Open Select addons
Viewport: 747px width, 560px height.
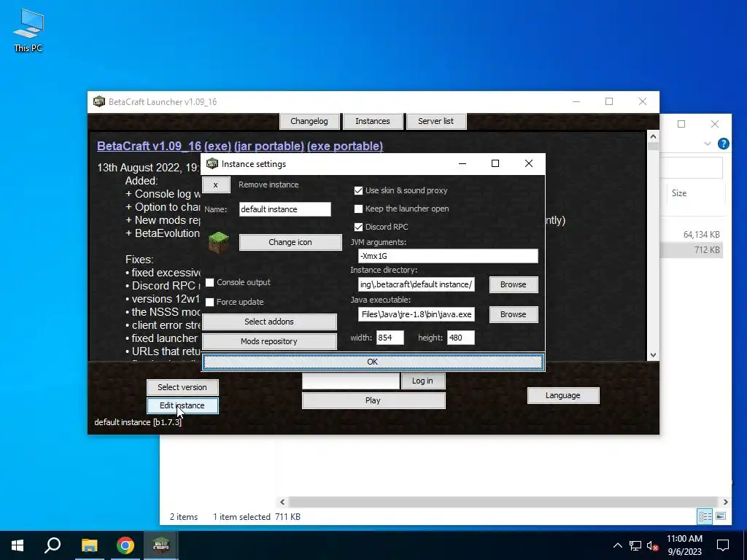click(269, 322)
